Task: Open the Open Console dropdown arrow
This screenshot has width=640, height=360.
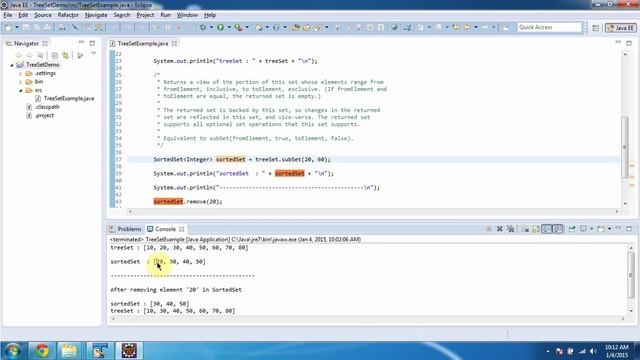Action: click(x=609, y=229)
